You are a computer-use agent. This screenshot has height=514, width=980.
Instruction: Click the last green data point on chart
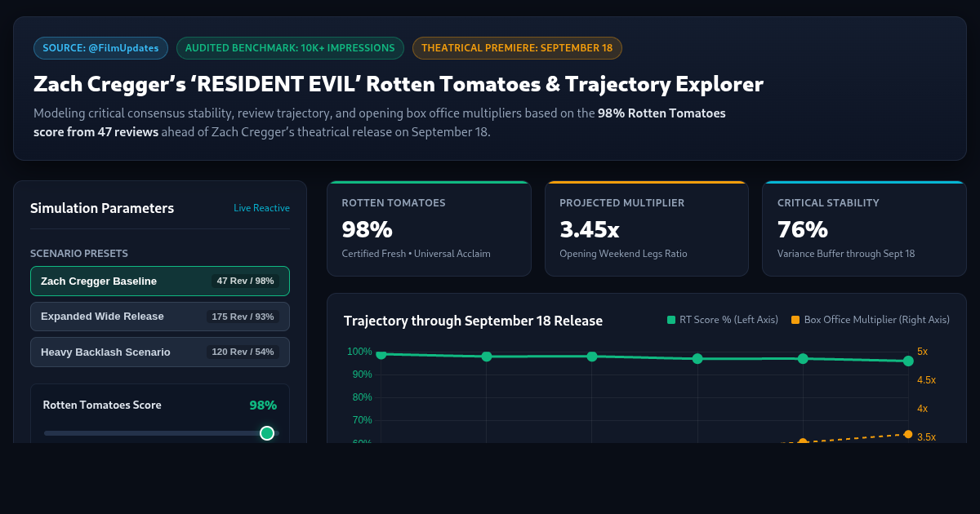coord(908,361)
